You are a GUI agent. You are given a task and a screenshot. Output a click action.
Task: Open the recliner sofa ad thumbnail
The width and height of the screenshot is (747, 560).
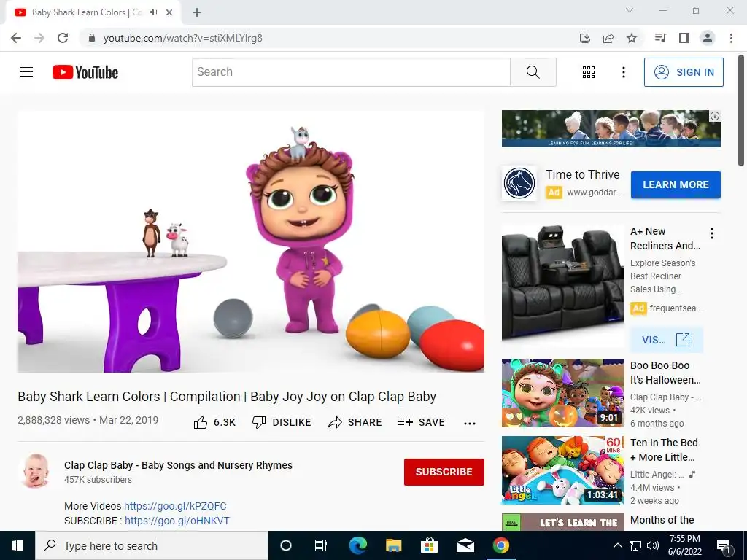pyautogui.click(x=562, y=285)
